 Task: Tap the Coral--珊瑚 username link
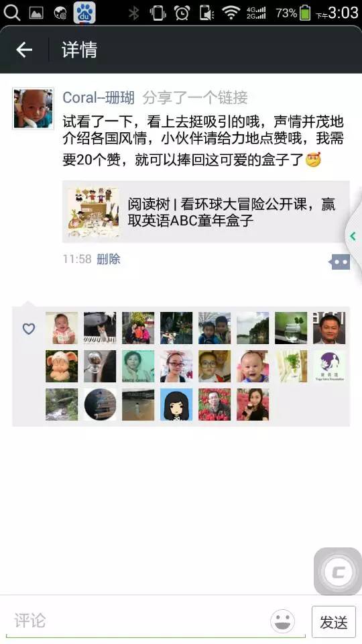99,98
